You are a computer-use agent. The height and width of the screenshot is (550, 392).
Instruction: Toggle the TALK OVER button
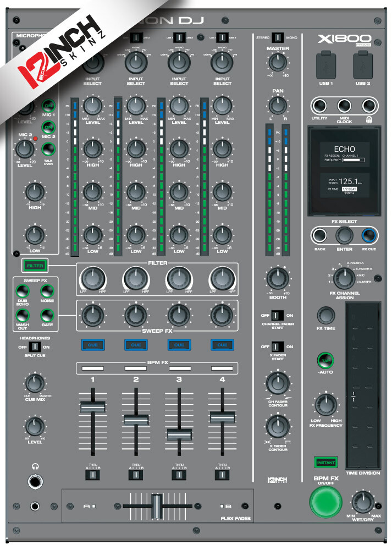point(48,149)
